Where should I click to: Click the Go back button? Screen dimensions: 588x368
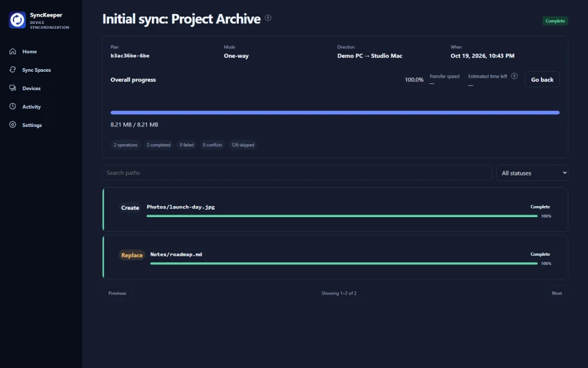(542, 79)
